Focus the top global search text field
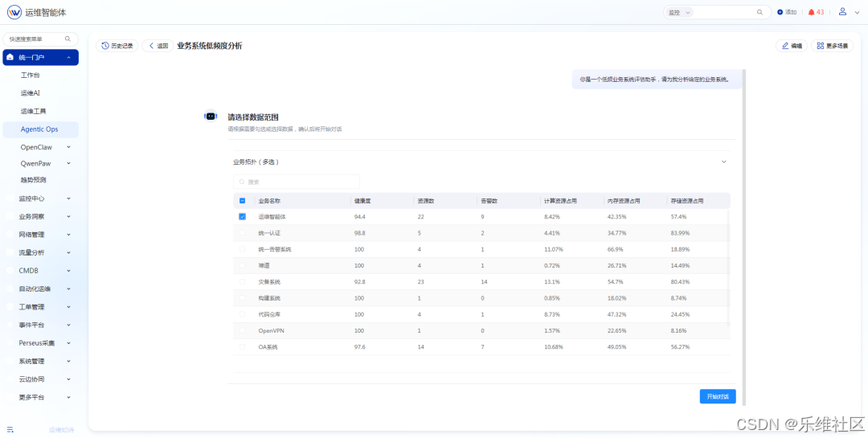This screenshot has width=868, height=438. coord(724,12)
